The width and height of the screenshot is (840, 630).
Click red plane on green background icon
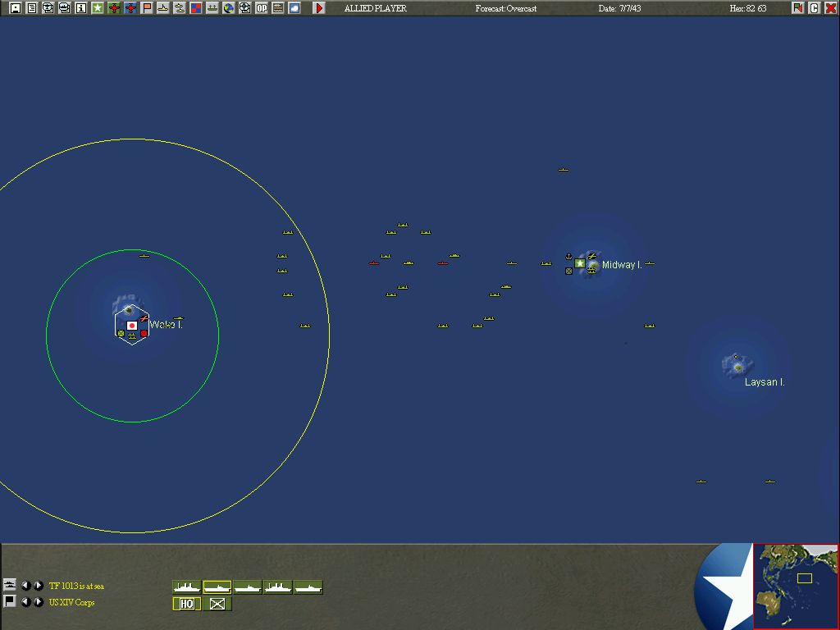[114, 8]
